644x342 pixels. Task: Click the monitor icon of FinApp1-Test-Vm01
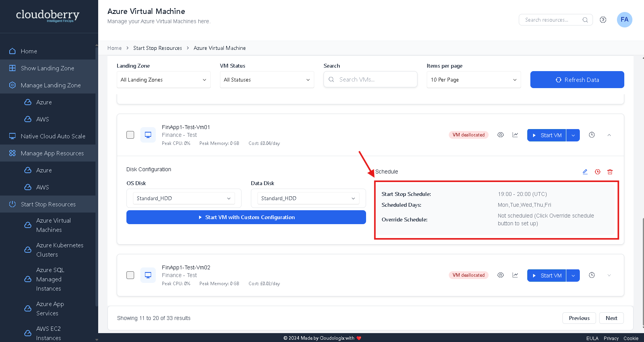pyautogui.click(x=148, y=135)
